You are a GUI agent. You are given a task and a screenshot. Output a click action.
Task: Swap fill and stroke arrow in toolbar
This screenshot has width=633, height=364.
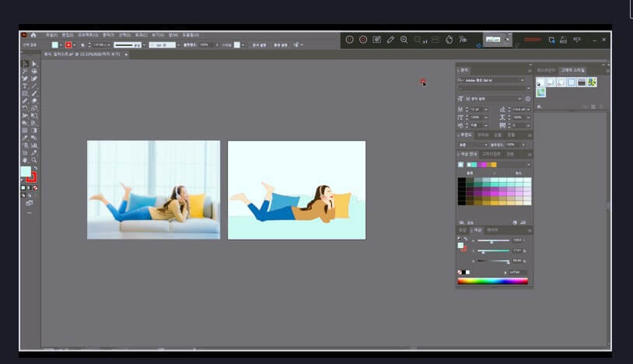coord(36,168)
